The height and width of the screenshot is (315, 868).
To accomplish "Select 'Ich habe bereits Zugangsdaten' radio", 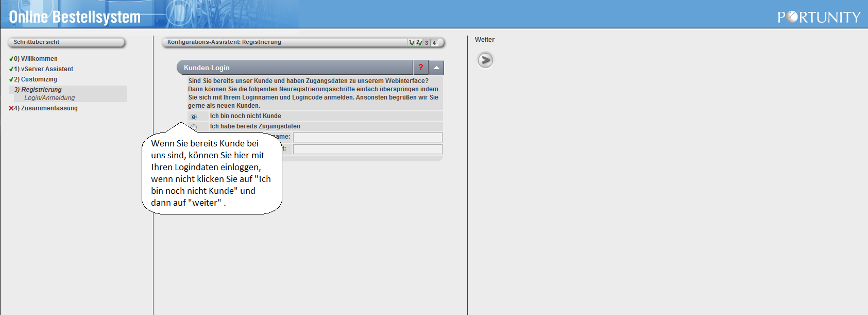I will (x=194, y=126).
